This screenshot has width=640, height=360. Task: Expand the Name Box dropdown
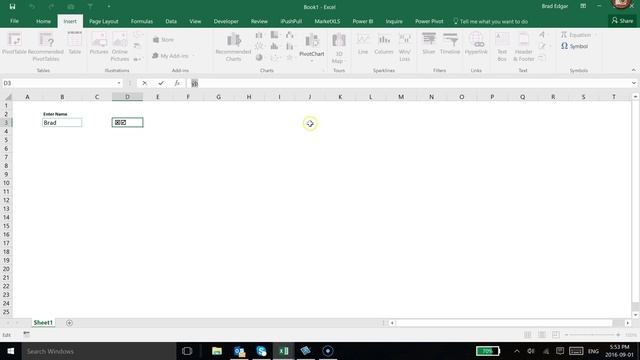coord(119,83)
